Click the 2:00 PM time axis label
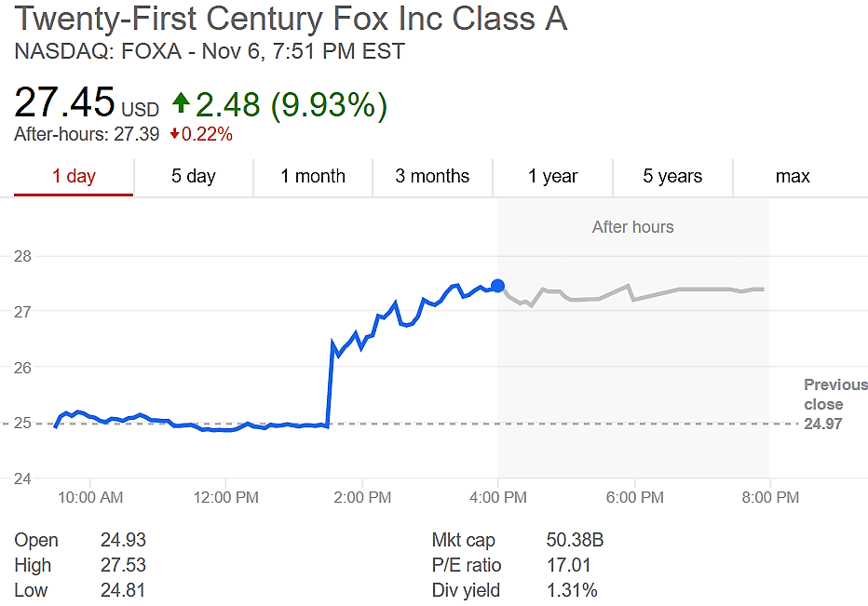Image resolution: width=868 pixels, height=606 pixels. pos(361,498)
